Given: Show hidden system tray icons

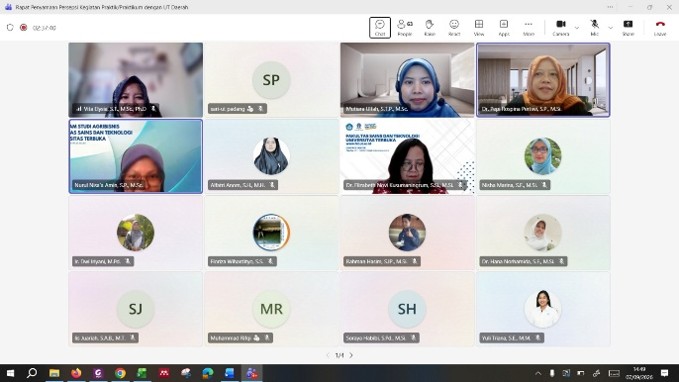Looking at the screenshot, I should click(x=538, y=373).
